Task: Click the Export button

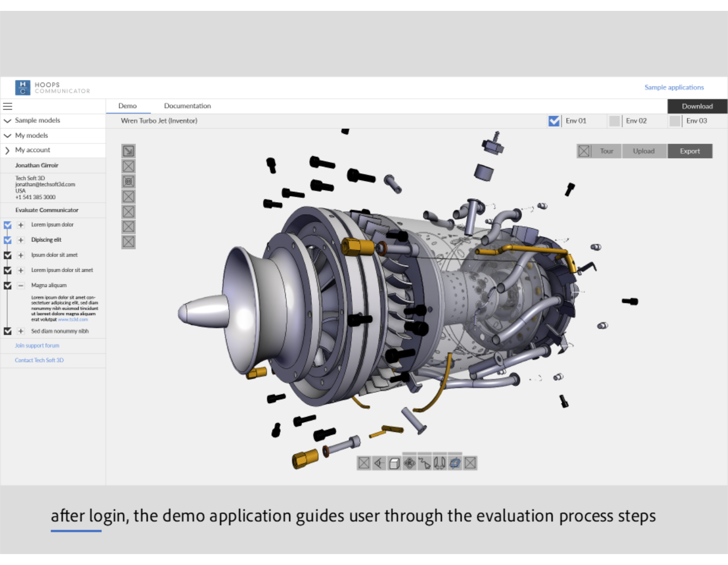Action: coord(690,150)
